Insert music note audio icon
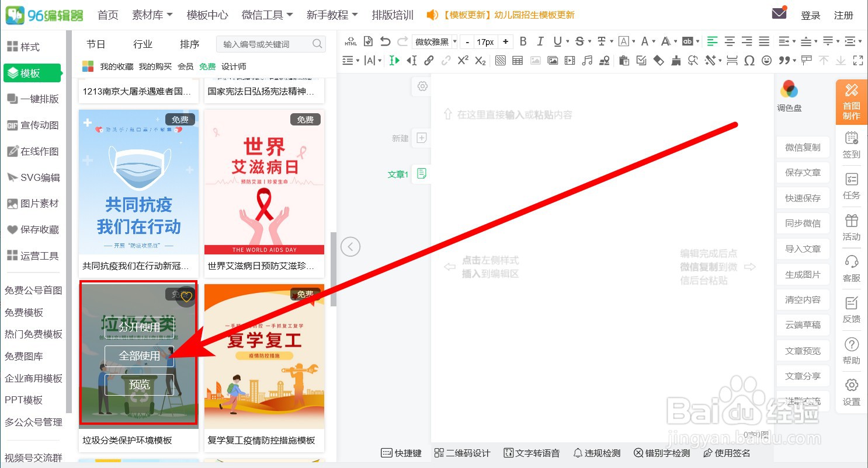Image resolution: width=868 pixels, height=468 pixels. tap(587, 60)
